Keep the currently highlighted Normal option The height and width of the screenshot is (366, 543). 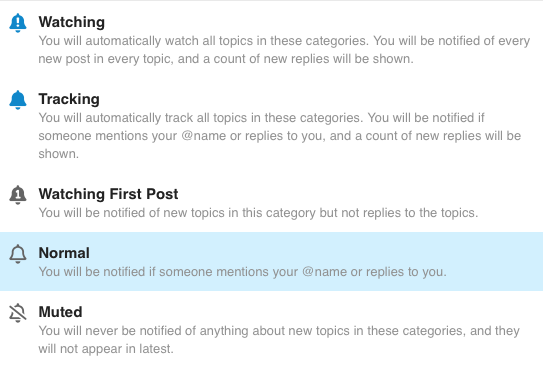(272, 261)
